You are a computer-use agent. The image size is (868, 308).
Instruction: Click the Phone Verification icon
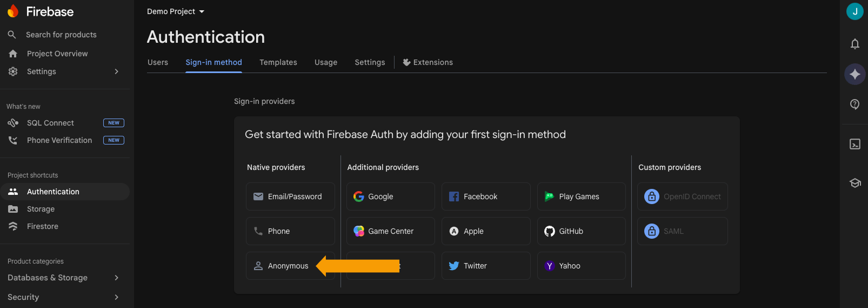point(13,140)
